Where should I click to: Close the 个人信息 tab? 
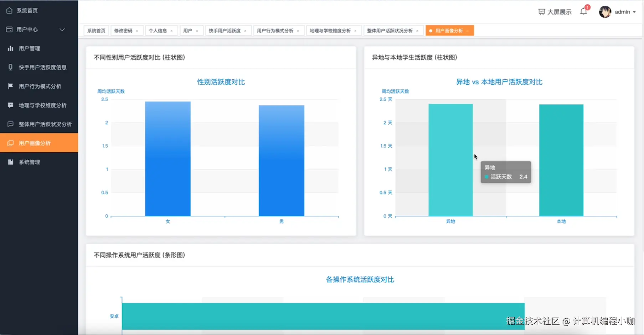171,31
